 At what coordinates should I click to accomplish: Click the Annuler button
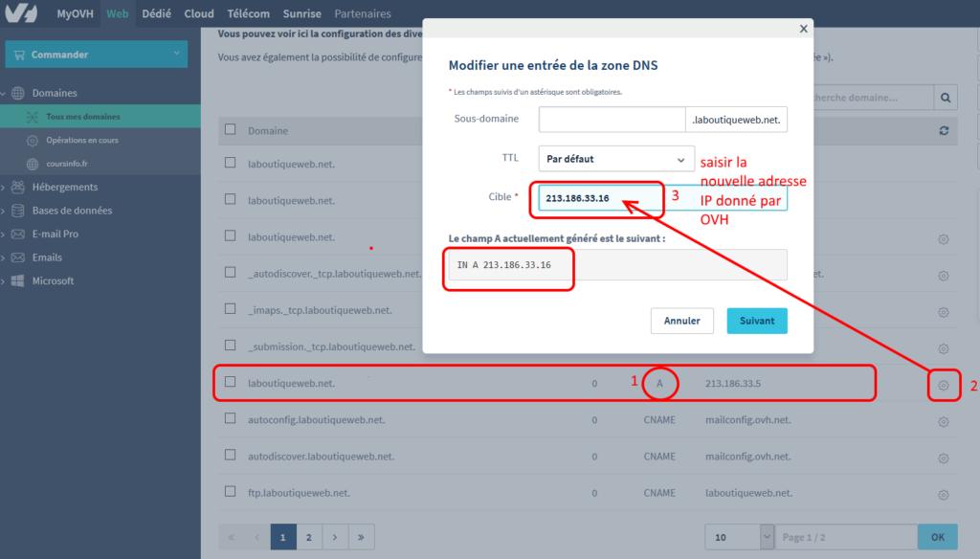coord(681,321)
